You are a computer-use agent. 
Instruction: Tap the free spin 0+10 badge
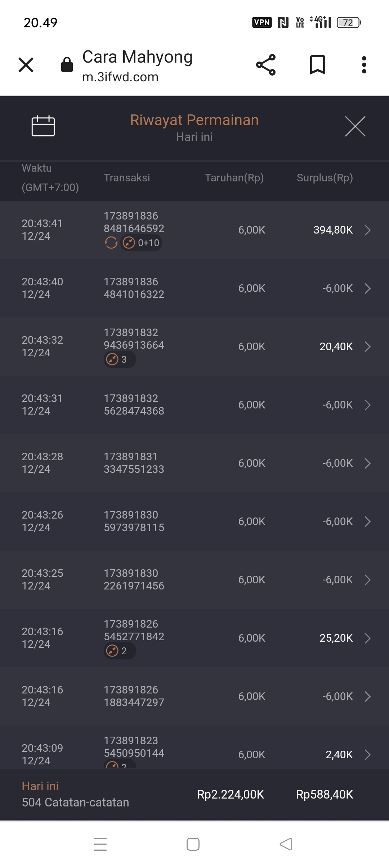[x=141, y=243]
